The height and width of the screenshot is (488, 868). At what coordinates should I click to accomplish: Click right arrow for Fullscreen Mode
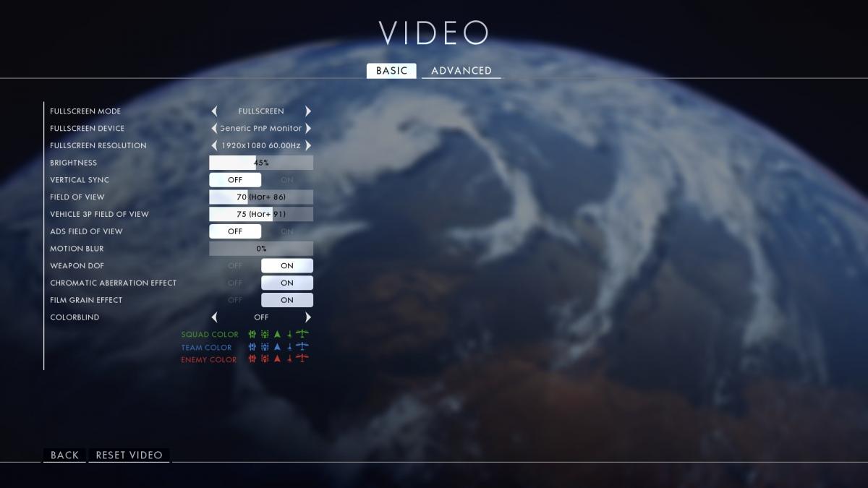(308, 111)
